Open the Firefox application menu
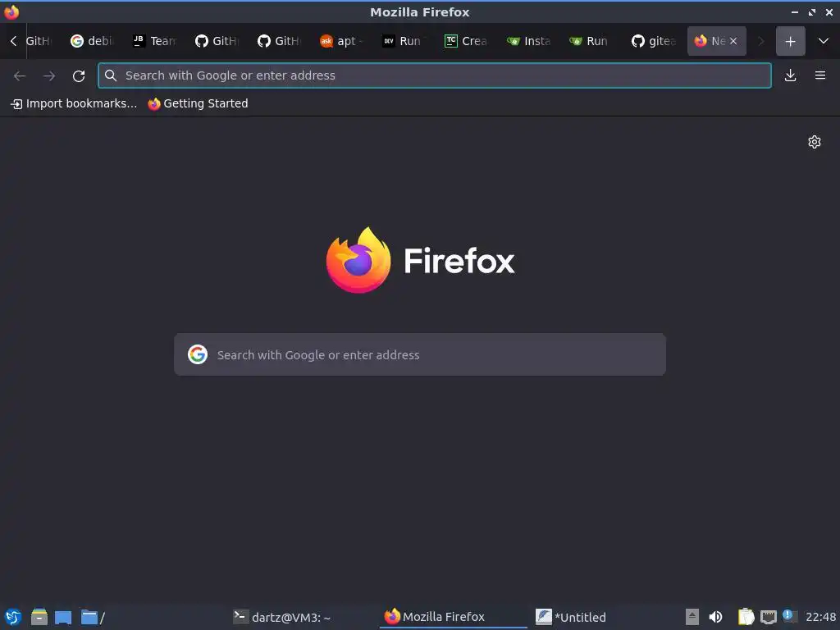 pyautogui.click(x=820, y=75)
